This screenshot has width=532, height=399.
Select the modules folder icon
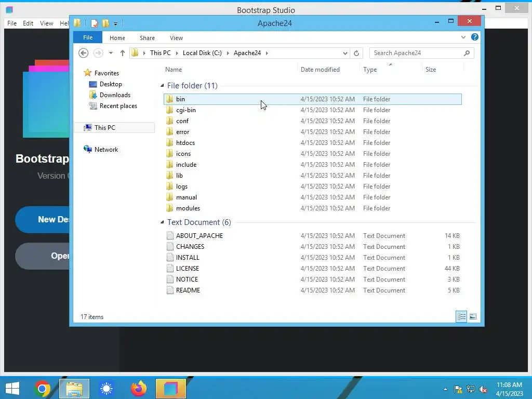[170, 208]
